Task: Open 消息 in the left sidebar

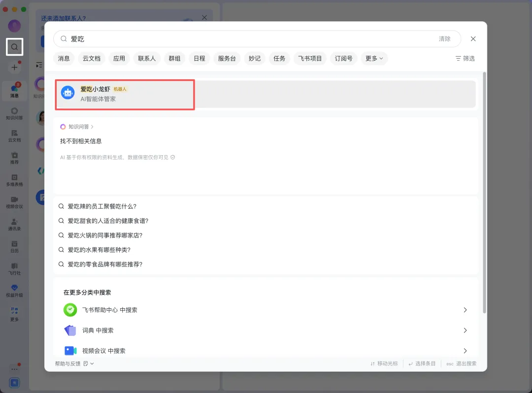Action: [15, 91]
